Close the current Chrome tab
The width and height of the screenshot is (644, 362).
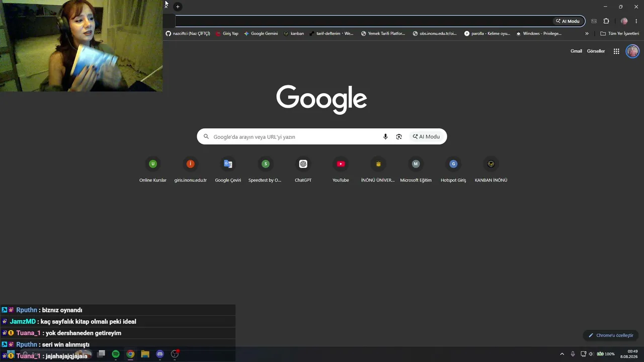click(x=166, y=6)
